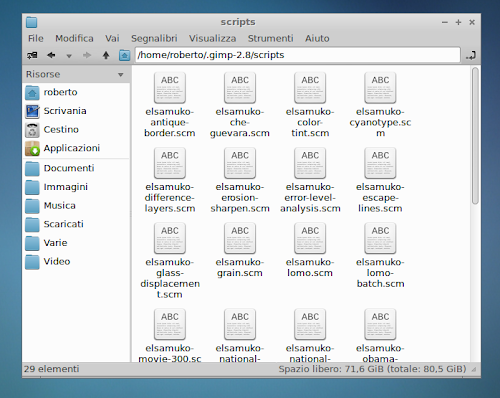
Task: Open the Visualizza menu
Action: 213,38
